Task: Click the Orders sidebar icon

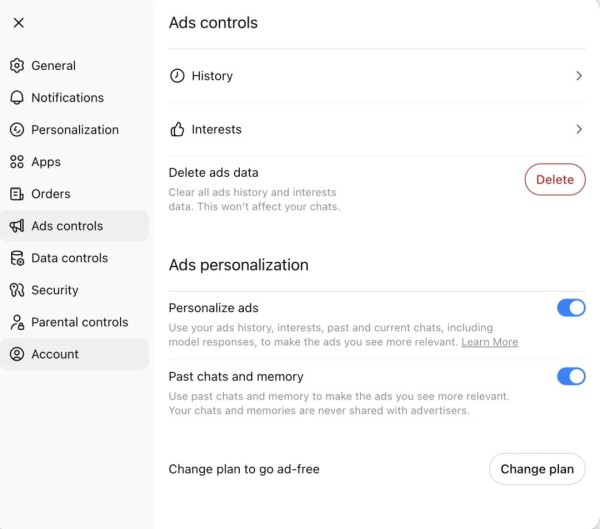Action: click(17, 194)
